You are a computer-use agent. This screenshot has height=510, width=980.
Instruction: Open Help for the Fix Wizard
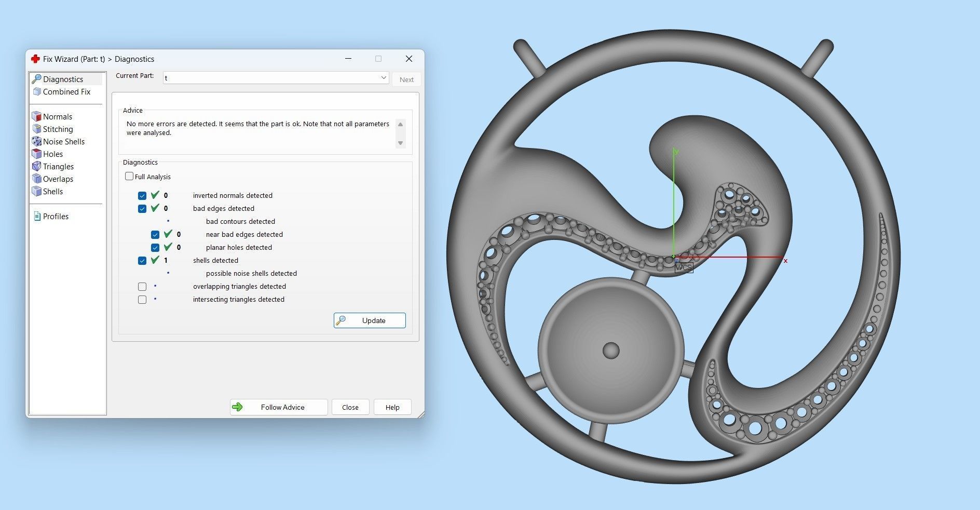[392, 407]
